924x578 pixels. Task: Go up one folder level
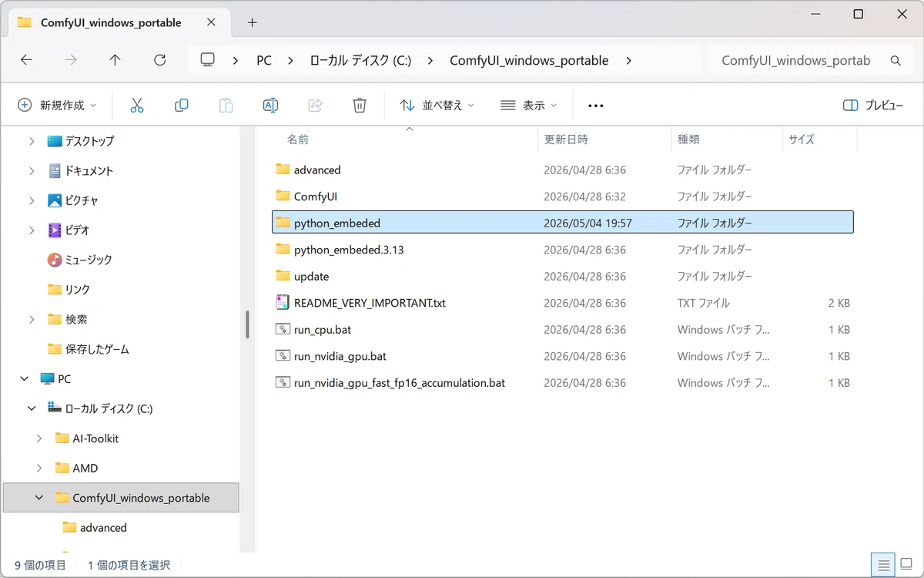115,60
